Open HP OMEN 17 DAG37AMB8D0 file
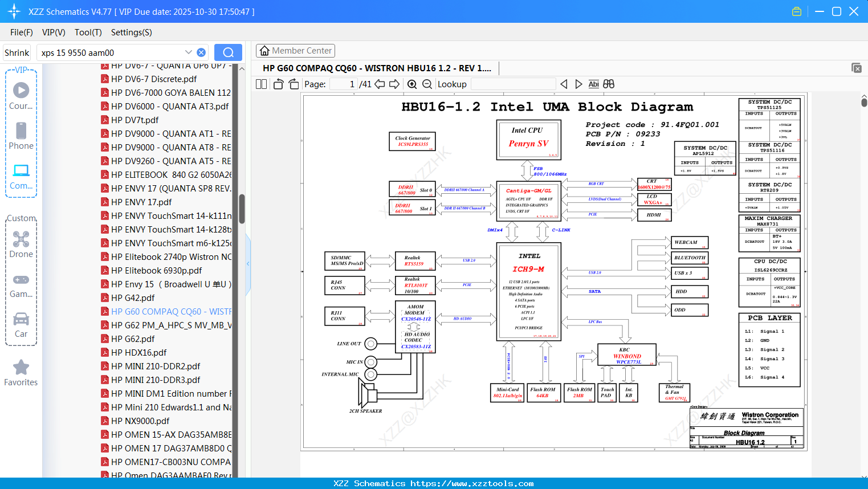The height and width of the screenshot is (489, 868). (166, 449)
